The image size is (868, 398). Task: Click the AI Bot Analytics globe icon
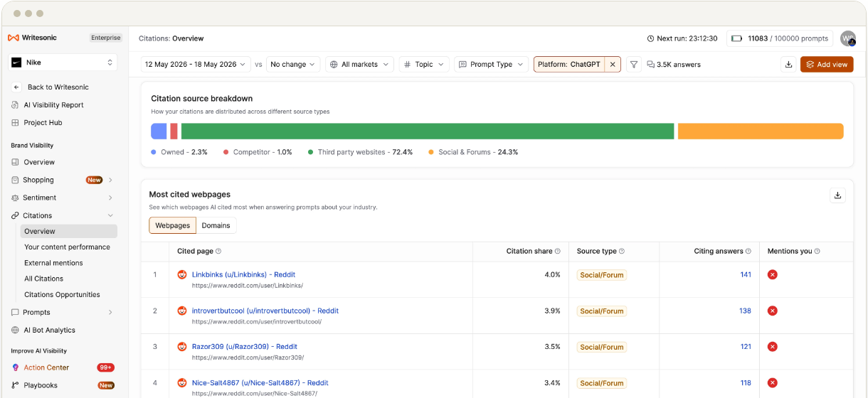pos(16,330)
